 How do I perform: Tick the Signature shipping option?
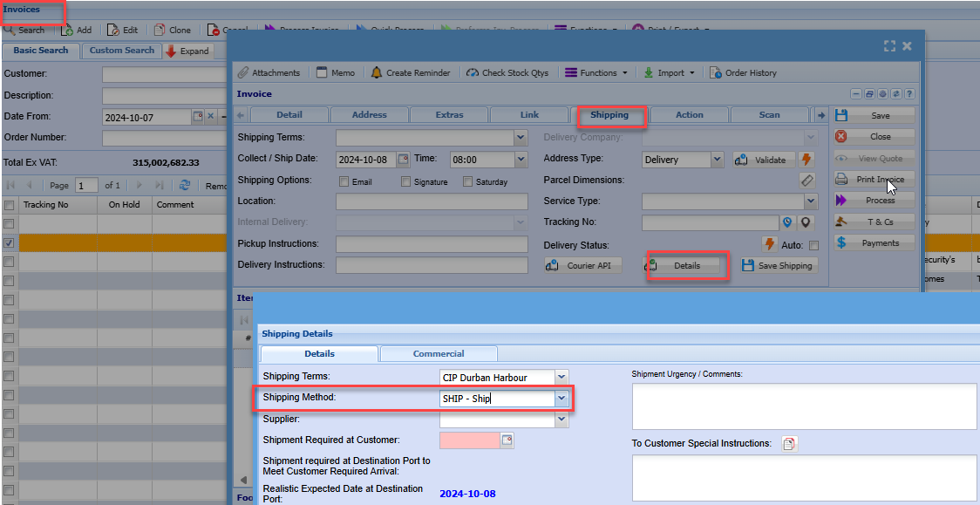[x=406, y=181]
